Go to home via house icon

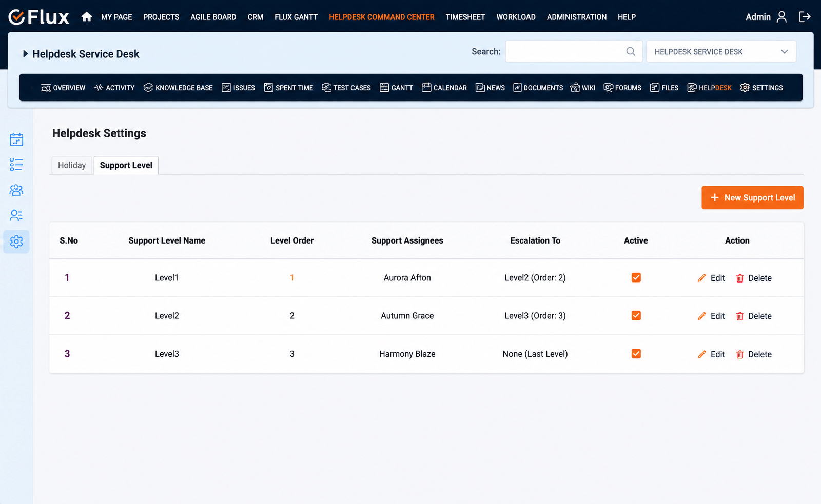(87, 17)
